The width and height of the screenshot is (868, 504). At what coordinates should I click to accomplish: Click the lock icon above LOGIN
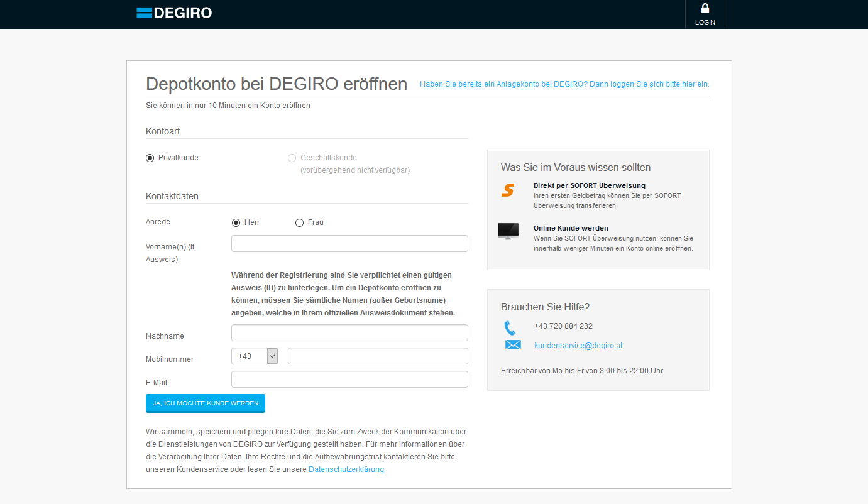click(705, 8)
